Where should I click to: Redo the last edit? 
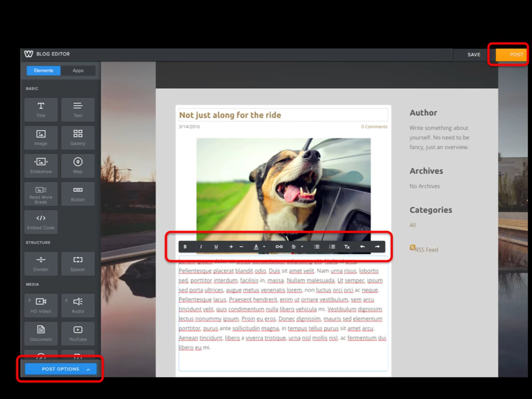pyautogui.click(x=377, y=246)
